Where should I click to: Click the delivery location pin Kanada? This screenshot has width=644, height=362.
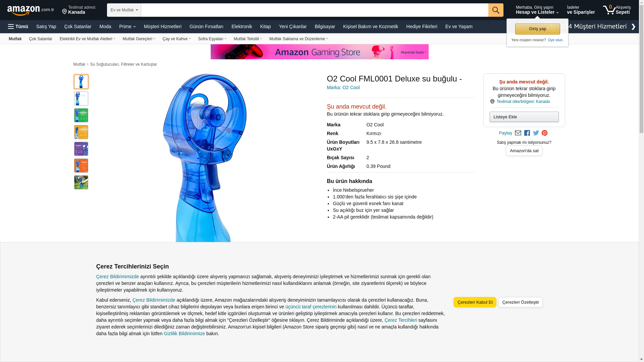click(x=79, y=10)
